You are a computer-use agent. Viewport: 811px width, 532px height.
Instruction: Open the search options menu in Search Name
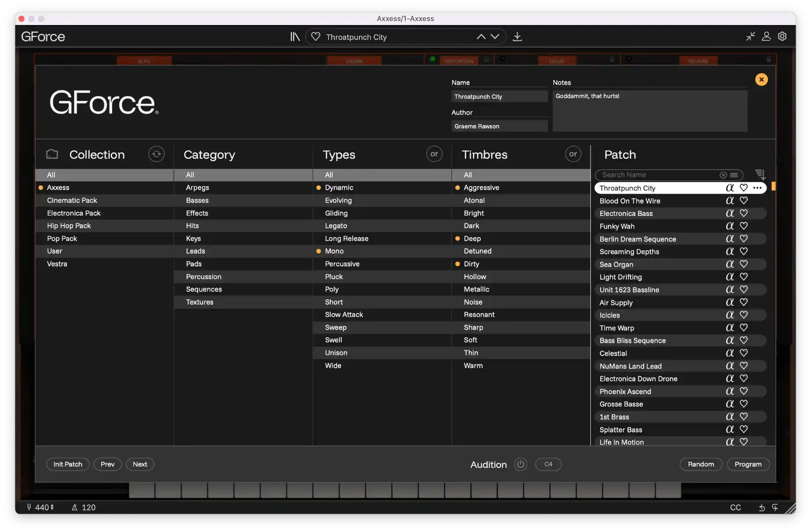(x=734, y=175)
